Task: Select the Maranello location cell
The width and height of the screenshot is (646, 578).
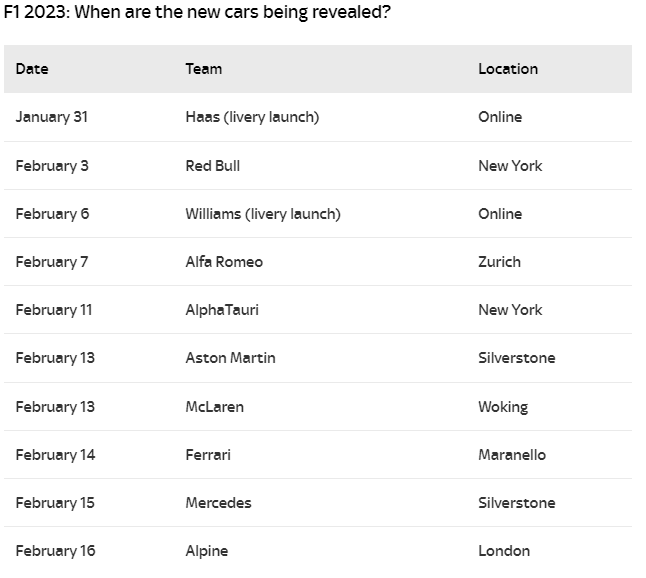Action: pyautogui.click(x=512, y=455)
